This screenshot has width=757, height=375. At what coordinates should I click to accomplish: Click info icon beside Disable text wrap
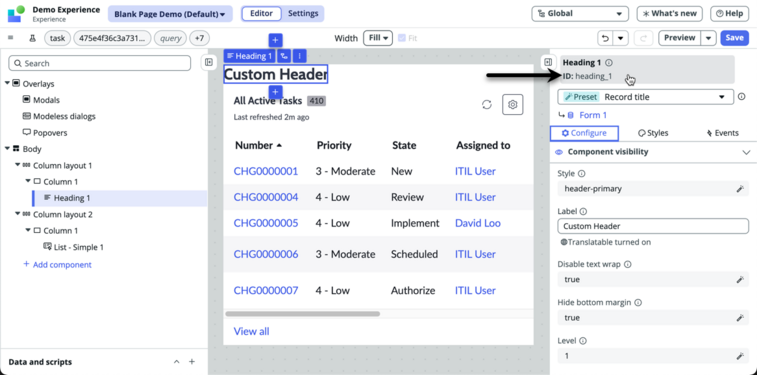[x=628, y=264]
